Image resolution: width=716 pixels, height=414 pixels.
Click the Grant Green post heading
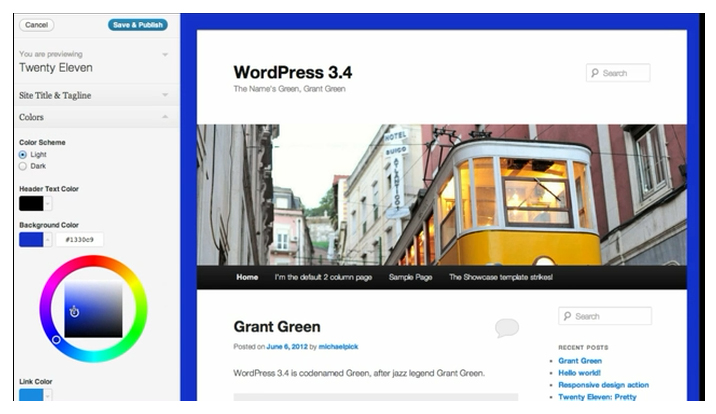click(x=277, y=327)
